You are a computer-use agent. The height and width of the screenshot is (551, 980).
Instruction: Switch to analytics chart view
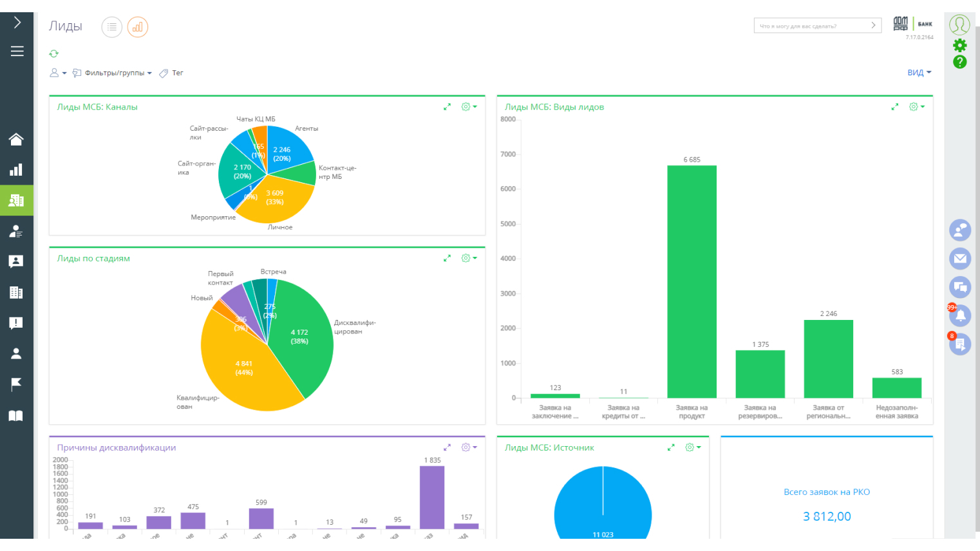[x=138, y=27]
